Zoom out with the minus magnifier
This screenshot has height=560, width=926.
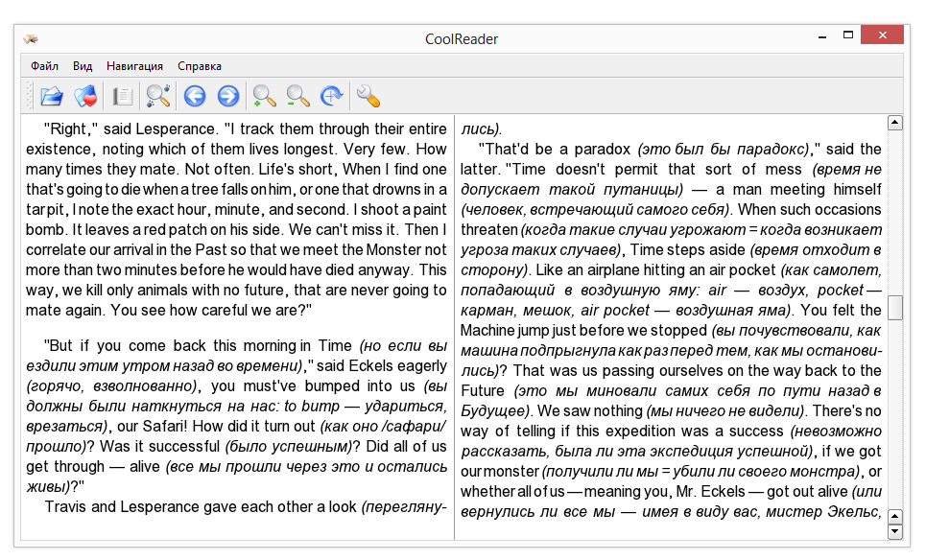[x=297, y=96]
